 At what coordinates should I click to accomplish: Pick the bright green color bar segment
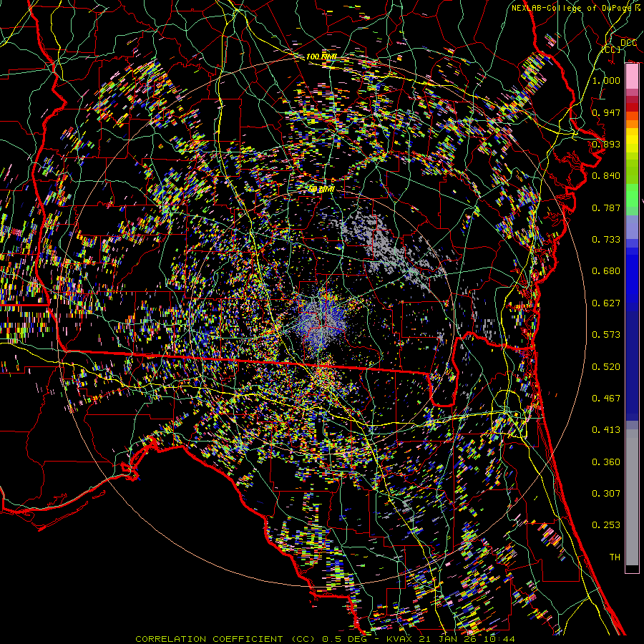tap(632, 196)
